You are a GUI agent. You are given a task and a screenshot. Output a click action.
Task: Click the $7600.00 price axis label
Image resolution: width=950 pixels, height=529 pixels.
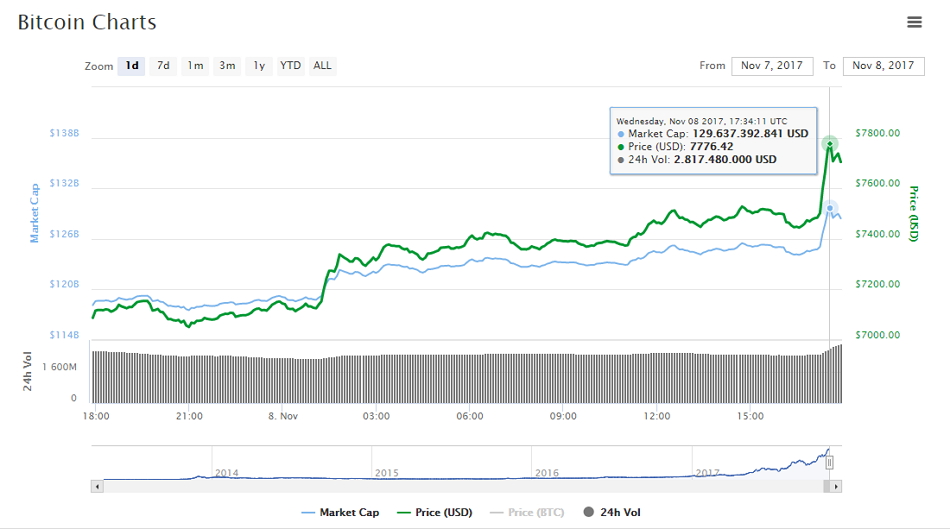pyautogui.click(x=877, y=183)
